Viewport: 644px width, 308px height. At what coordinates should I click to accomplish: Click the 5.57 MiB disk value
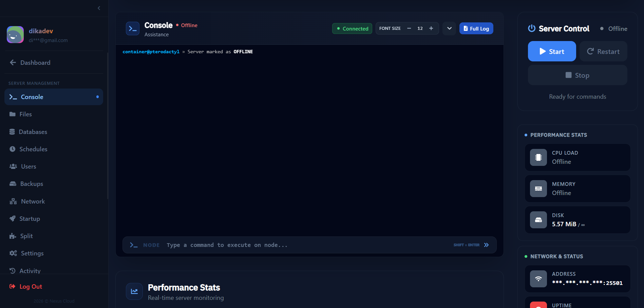(564, 224)
